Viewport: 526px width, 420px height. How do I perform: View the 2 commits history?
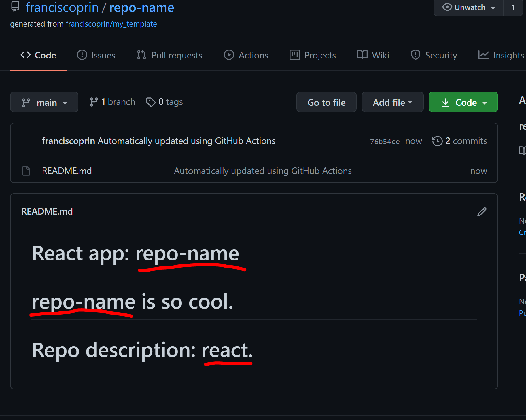pyautogui.click(x=460, y=141)
